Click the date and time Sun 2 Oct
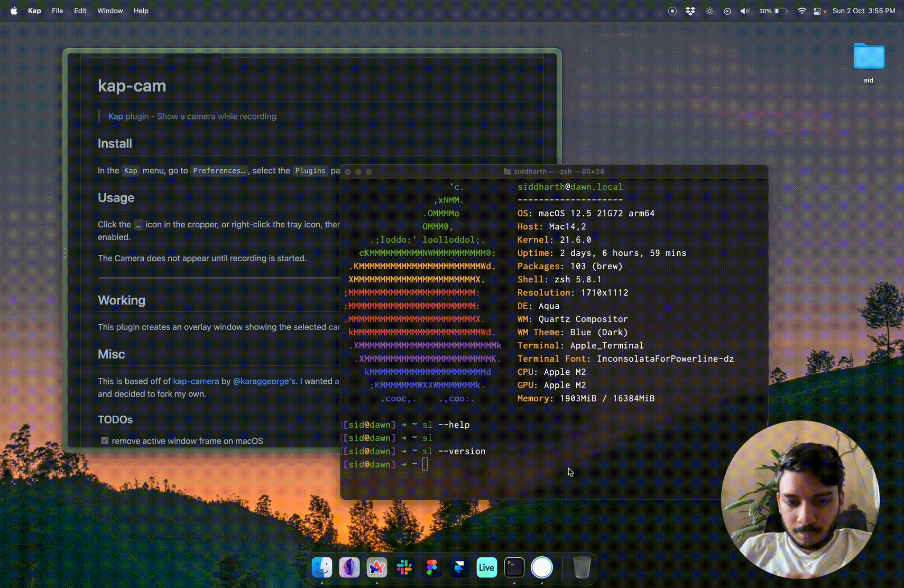904x588 pixels. coord(864,11)
